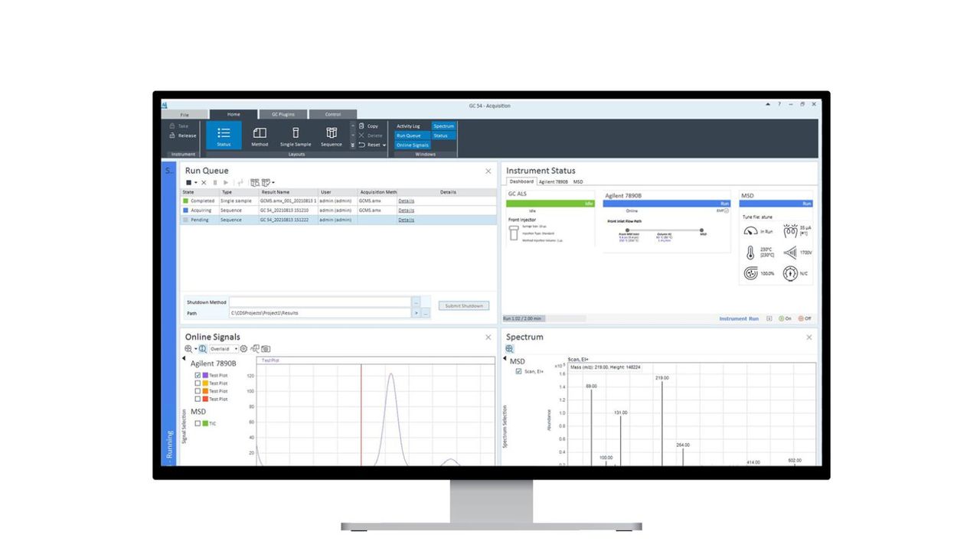Click the Submit Shutdown button
Viewport: 980px width, 551px height.
464,305
